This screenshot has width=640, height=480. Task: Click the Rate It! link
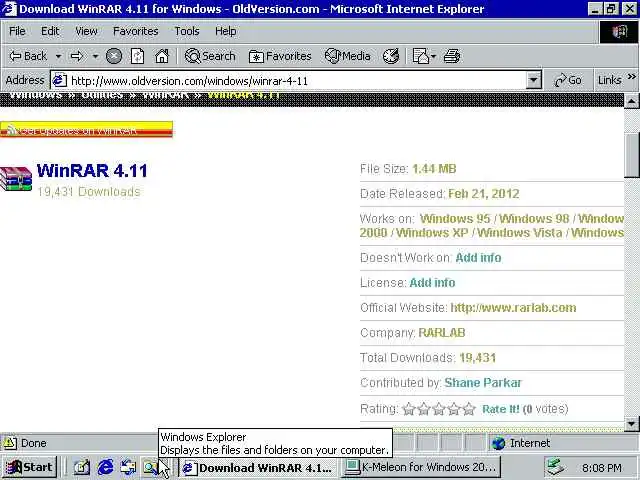click(501, 409)
